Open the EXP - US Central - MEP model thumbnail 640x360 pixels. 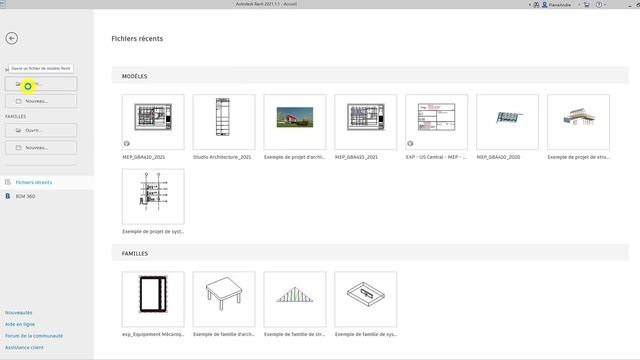436,122
